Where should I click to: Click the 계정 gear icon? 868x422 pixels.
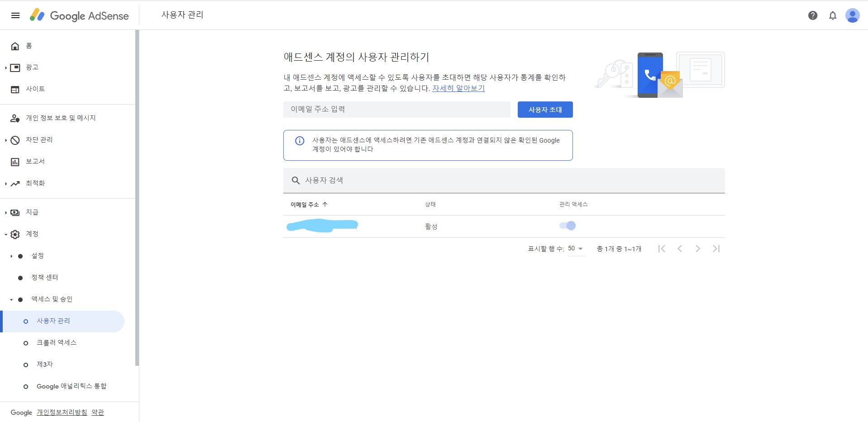tap(15, 234)
